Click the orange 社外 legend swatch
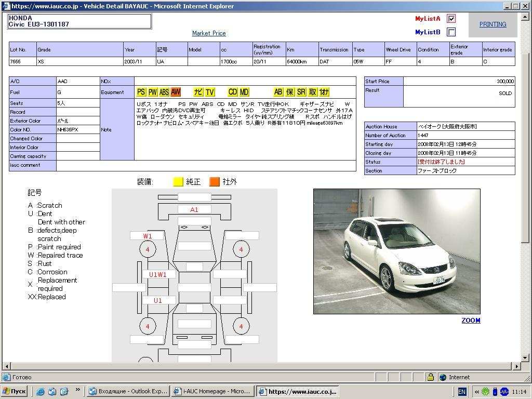The image size is (532, 399). (215, 182)
